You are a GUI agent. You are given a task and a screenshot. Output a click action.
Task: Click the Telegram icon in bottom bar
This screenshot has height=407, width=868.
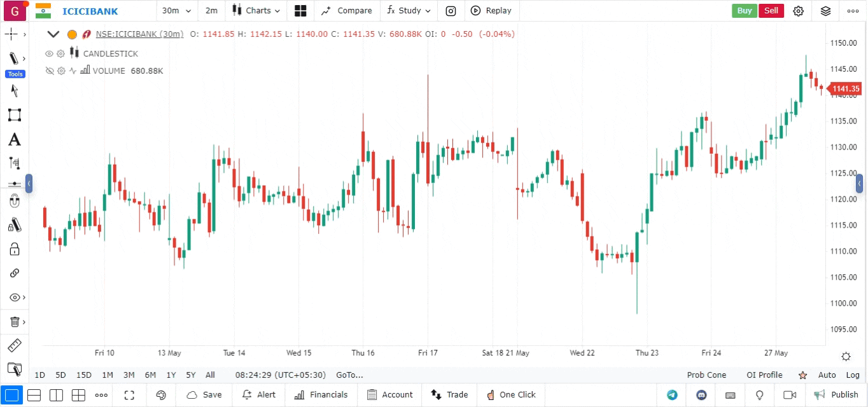[x=672, y=395]
